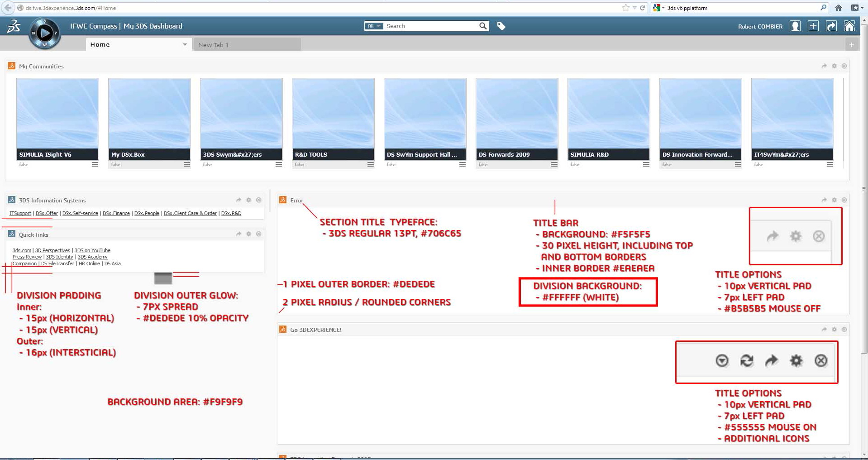
Task: Open the All search filter dropdown
Action: click(374, 26)
